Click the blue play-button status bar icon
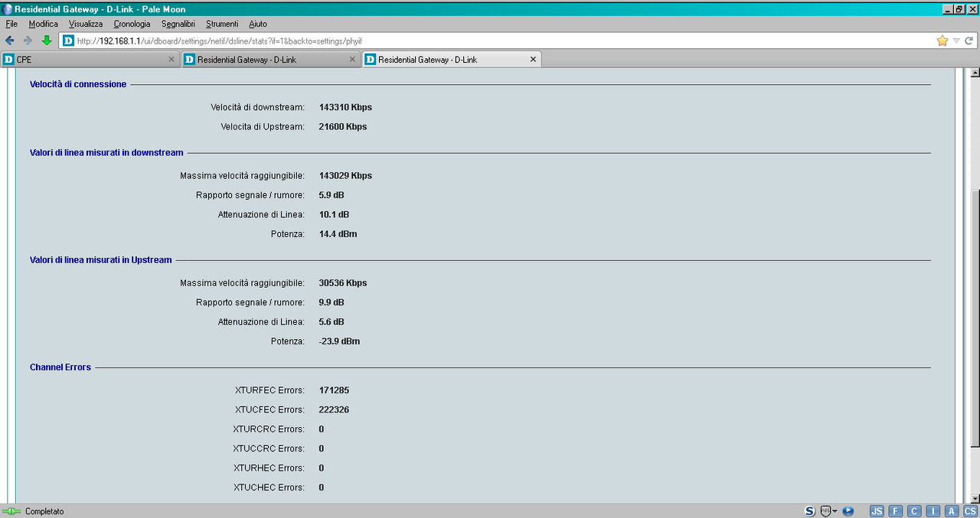This screenshot has height=518, width=980. pos(848,510)
